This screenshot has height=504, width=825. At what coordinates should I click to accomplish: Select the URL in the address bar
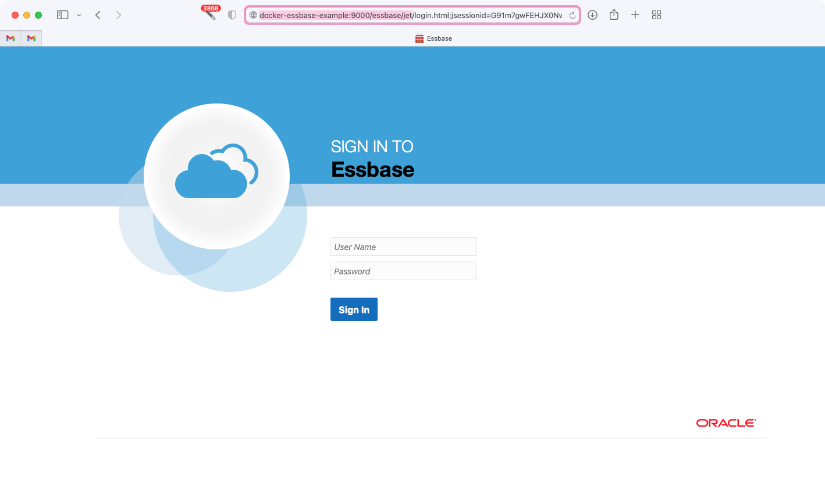pos(411,15)
